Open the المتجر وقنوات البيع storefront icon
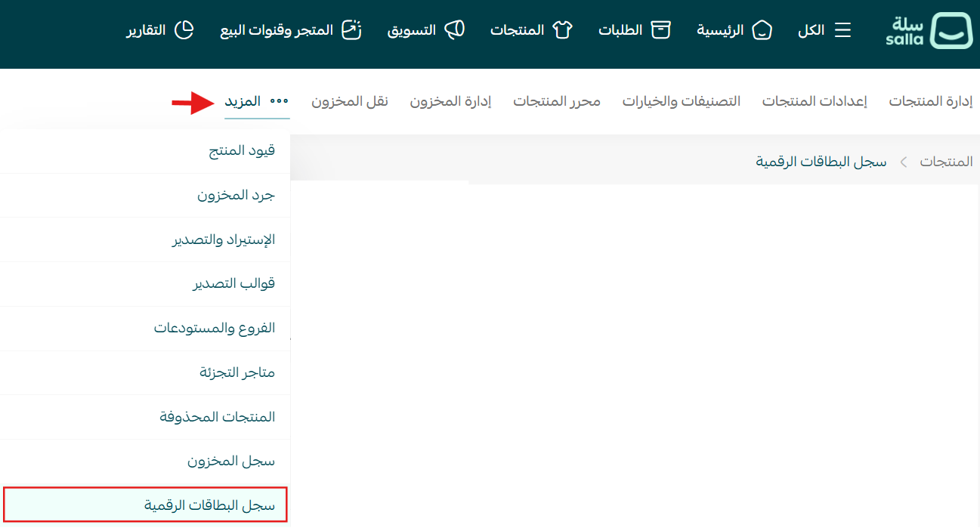This screenshot has height=528, width=980. click(351, 29)
